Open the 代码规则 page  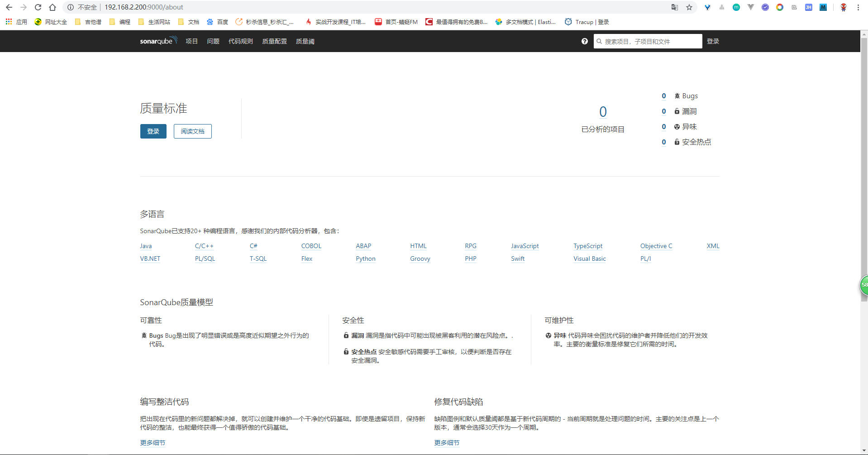[240, 41]
